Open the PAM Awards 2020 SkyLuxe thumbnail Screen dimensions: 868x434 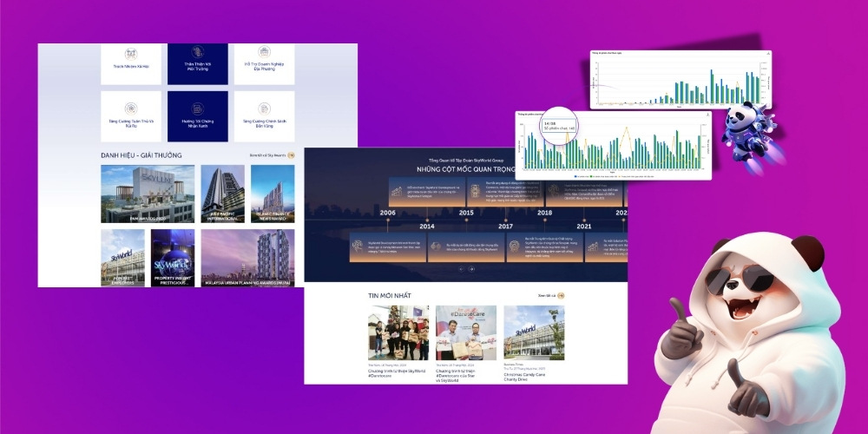147,194
